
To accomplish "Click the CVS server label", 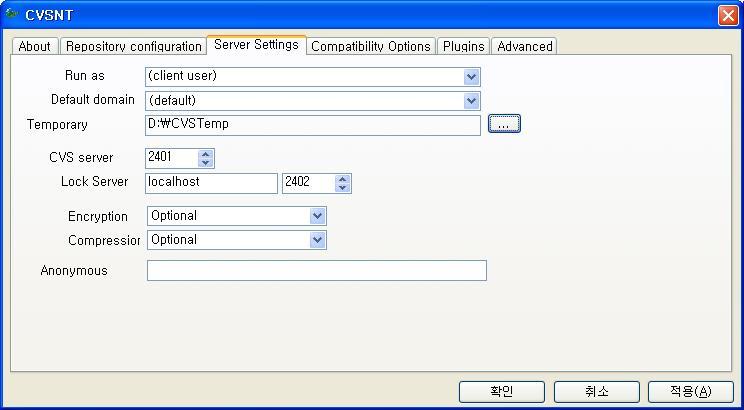I will 81,158.
